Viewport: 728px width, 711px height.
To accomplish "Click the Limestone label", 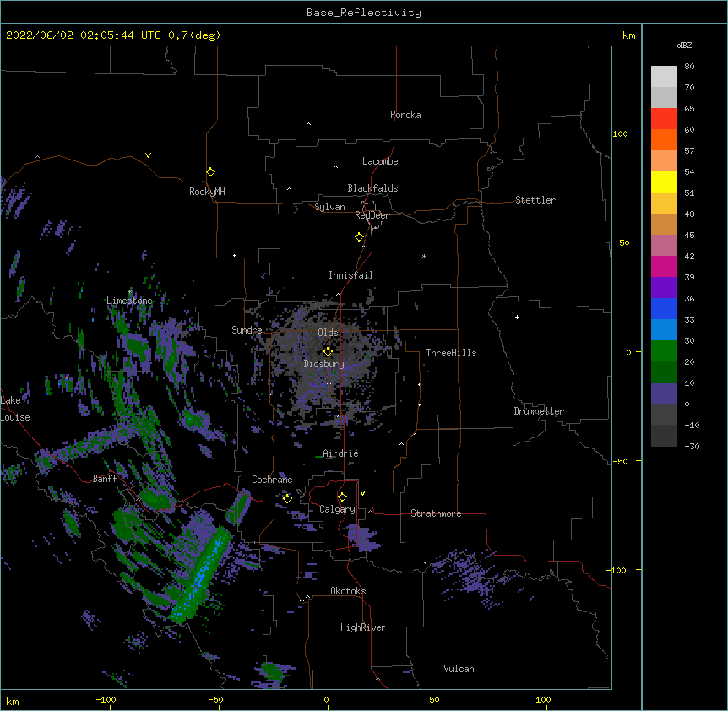I will 129,301.
